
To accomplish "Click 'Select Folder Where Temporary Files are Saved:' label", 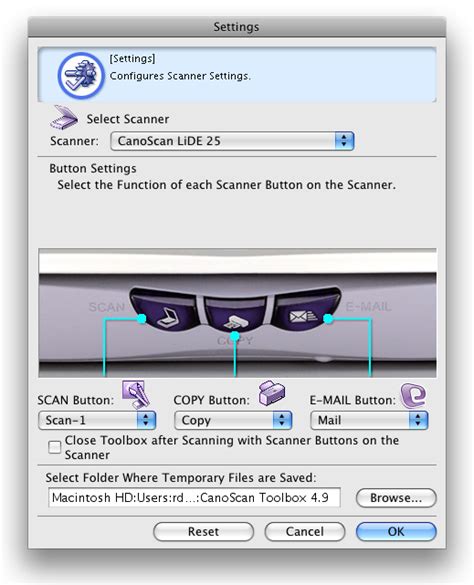I will click(x=181, y=478).
